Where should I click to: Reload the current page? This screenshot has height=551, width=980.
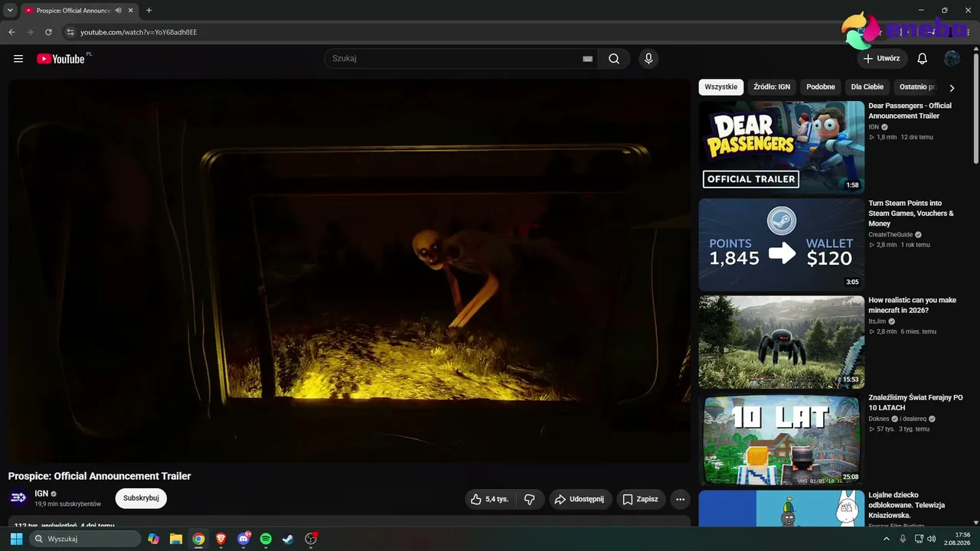pyautogui.click(x=48, y=32)
